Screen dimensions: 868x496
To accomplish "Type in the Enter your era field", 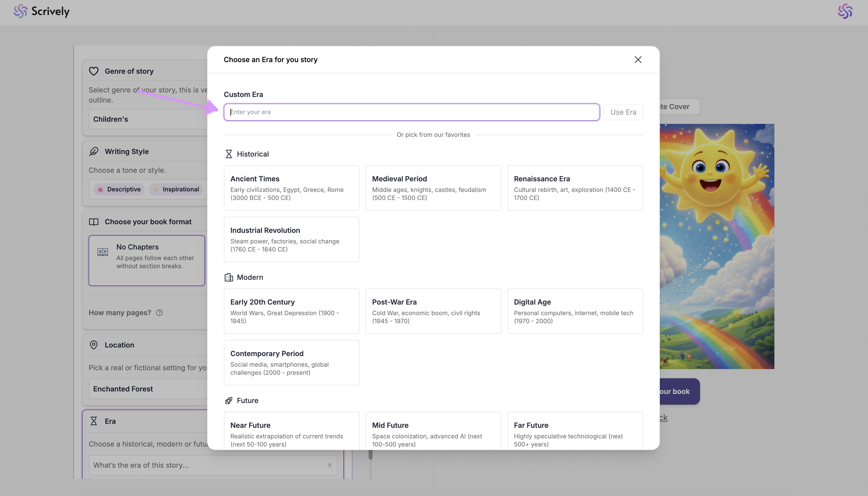I will click(x=411, y=112).
